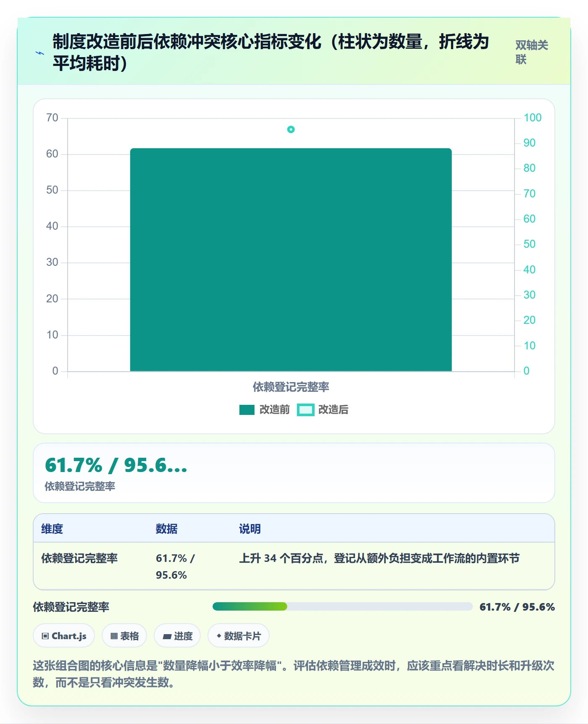Click the large 61.7% / 95.6… card value
Viewport: 588px width, 724px height.
[x=116, y=465]
